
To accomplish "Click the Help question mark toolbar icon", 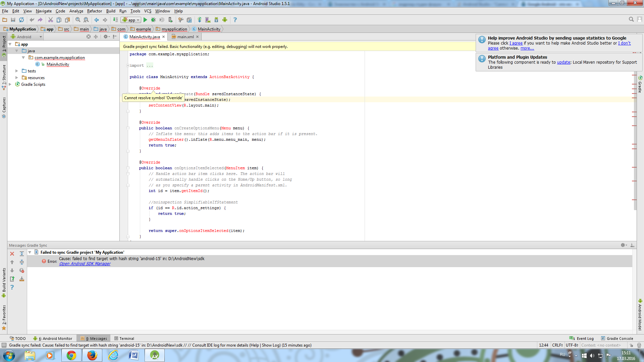I will (235, 20).
